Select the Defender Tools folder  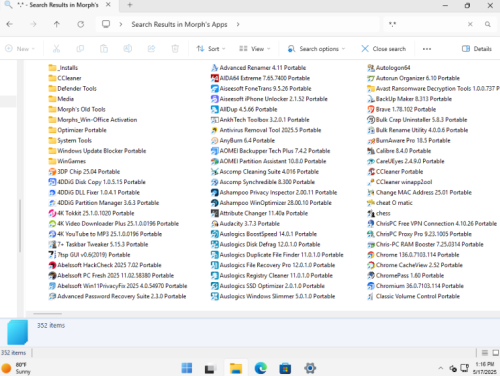coord(73,89)
